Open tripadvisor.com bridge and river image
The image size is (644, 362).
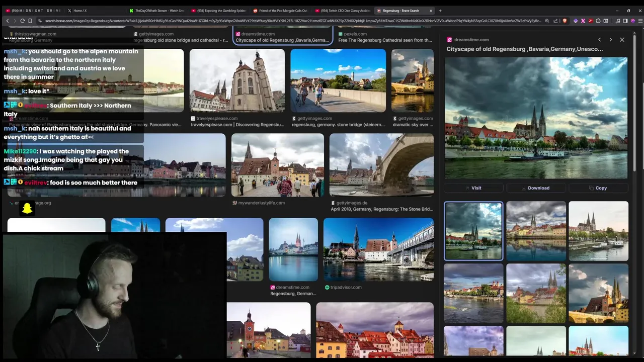[x=378, y=249]
